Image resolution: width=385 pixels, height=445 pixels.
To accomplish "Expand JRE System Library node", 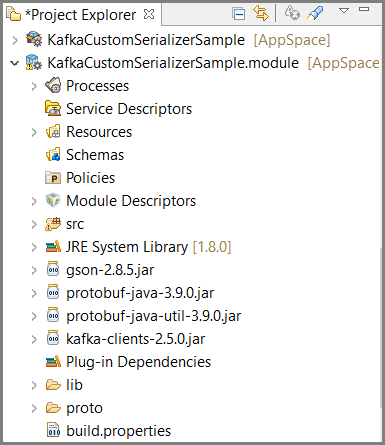I will click(34, 247).
